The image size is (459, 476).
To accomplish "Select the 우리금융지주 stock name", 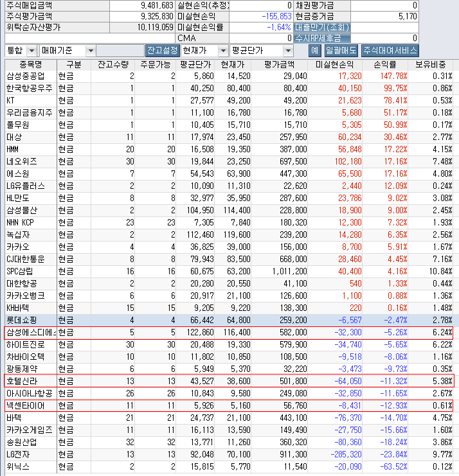I will (30, 112).
